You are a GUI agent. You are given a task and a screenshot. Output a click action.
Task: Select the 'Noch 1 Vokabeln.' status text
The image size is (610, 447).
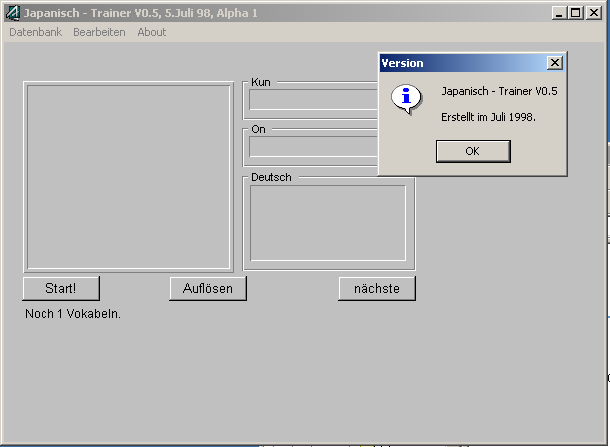pos(73,314)
